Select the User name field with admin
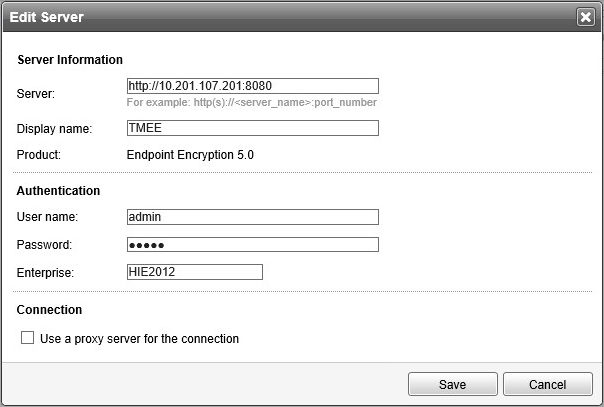Screen dimensions: 604x407 (x=252, y=217)
